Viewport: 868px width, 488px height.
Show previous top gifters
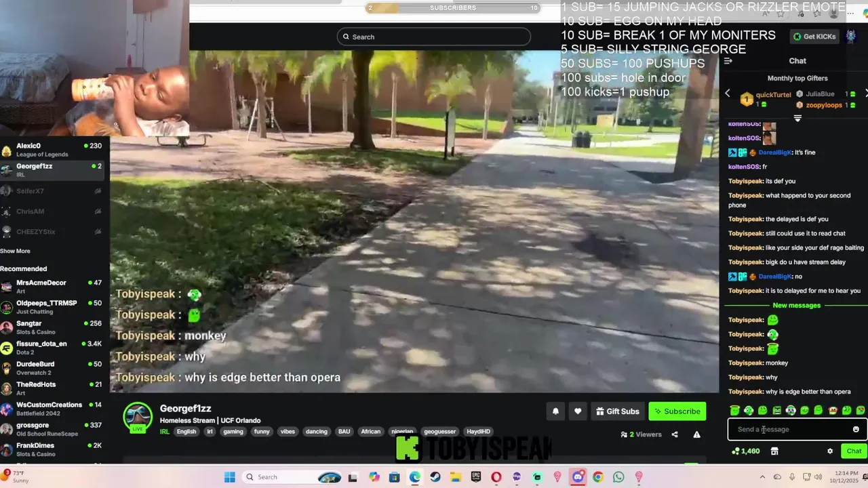coord(728,94)
